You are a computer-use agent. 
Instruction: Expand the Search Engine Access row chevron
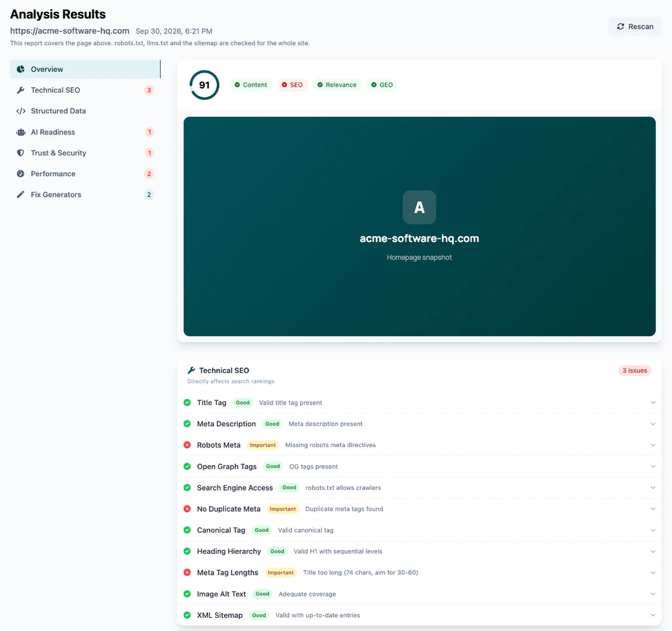coord(653,488)
